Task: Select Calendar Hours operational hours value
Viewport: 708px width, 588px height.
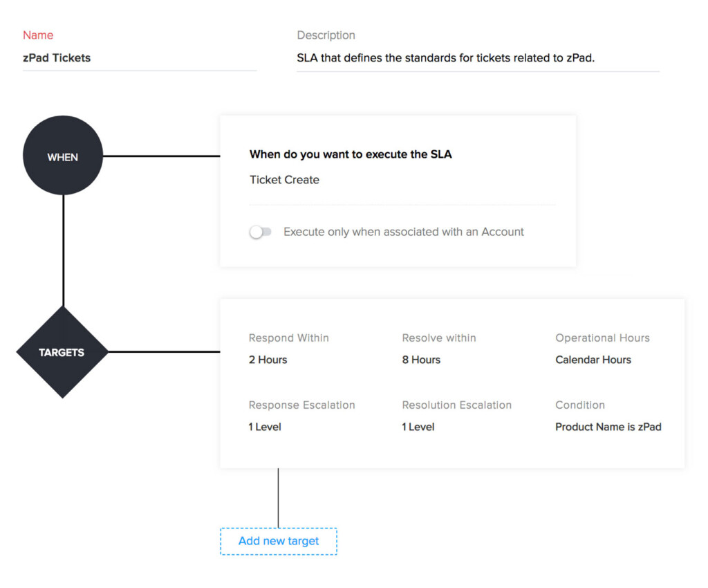Action: point(593,360)
